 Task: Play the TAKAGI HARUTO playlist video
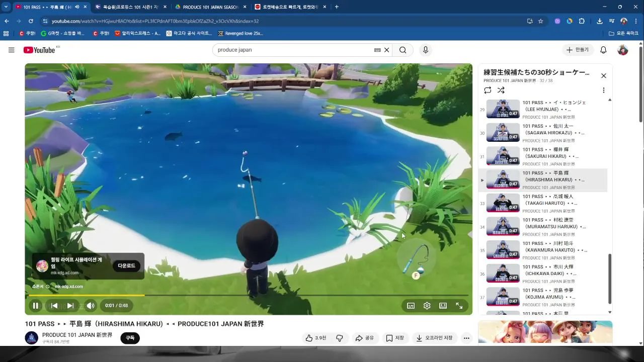(x=543, y=203)
